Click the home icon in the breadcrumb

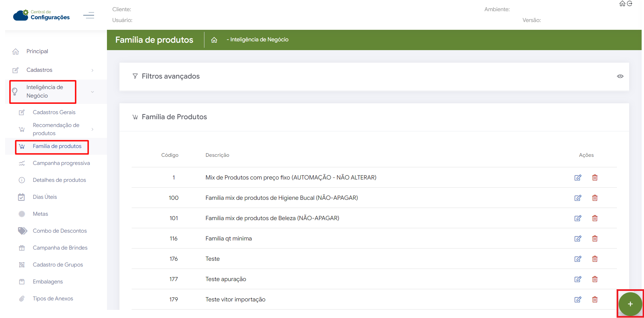point(214,40)
